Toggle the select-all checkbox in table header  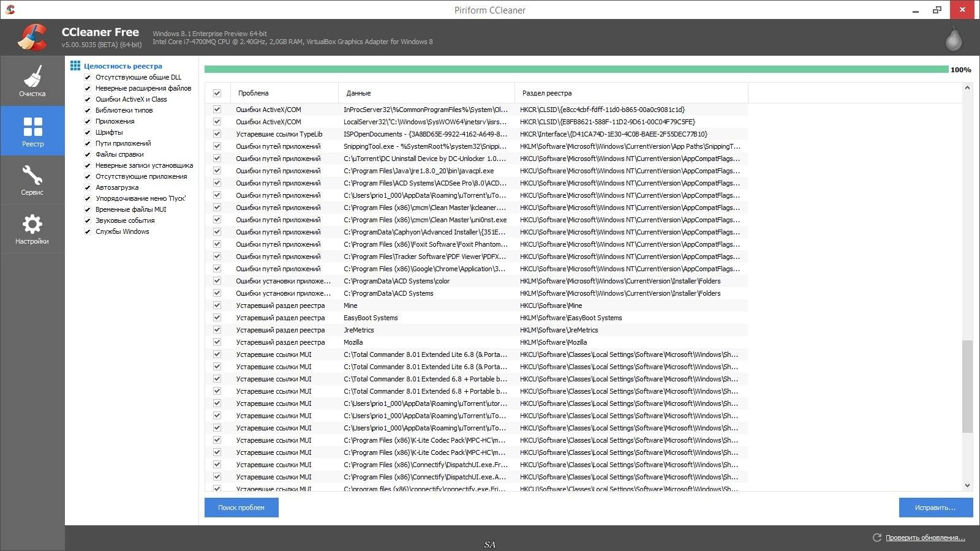click(217, 93)
